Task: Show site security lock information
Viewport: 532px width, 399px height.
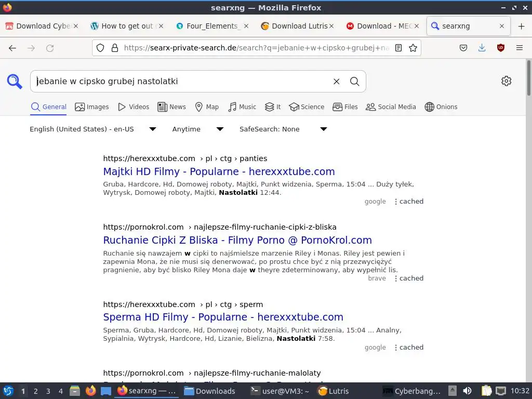Action: [x=115, y=48]
